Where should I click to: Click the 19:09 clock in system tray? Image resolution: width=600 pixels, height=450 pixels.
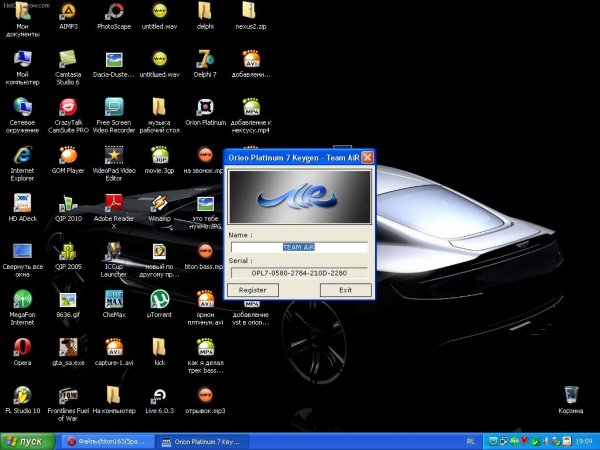pyautogui.click(x=584, y=442)
